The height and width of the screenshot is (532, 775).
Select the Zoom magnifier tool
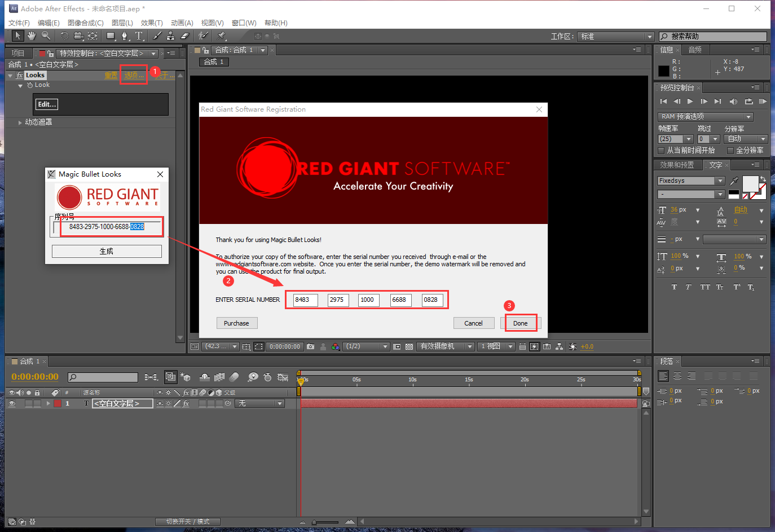pos(46,36)
